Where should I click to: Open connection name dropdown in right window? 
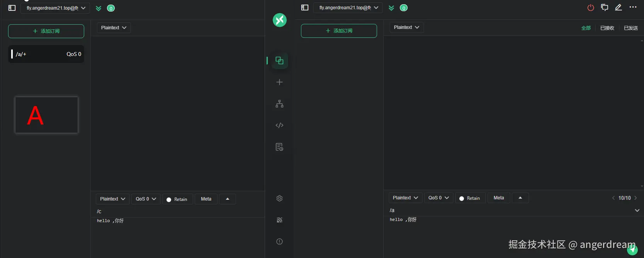[x=348, y=8]
